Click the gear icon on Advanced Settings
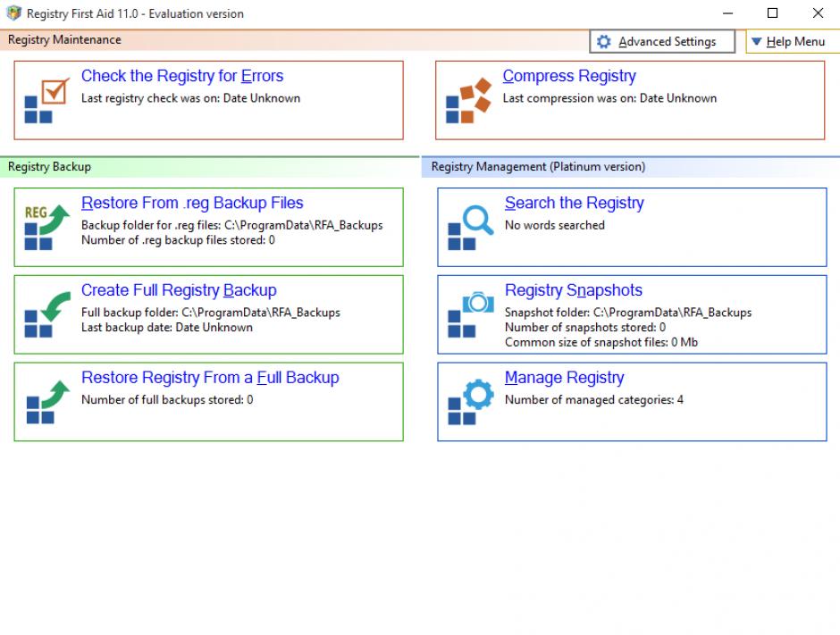The height and width of the screenshot is (635, 840). (604, 42)
